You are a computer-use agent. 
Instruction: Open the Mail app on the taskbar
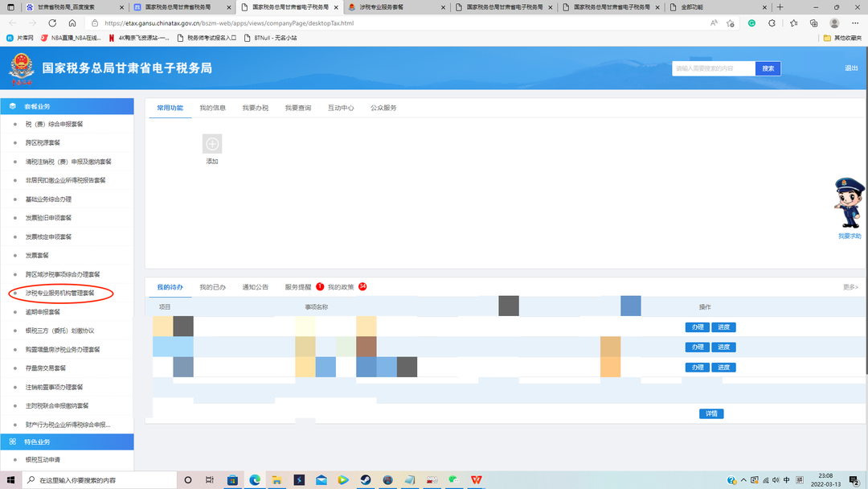pyautogui.click(x=321, y=480)
